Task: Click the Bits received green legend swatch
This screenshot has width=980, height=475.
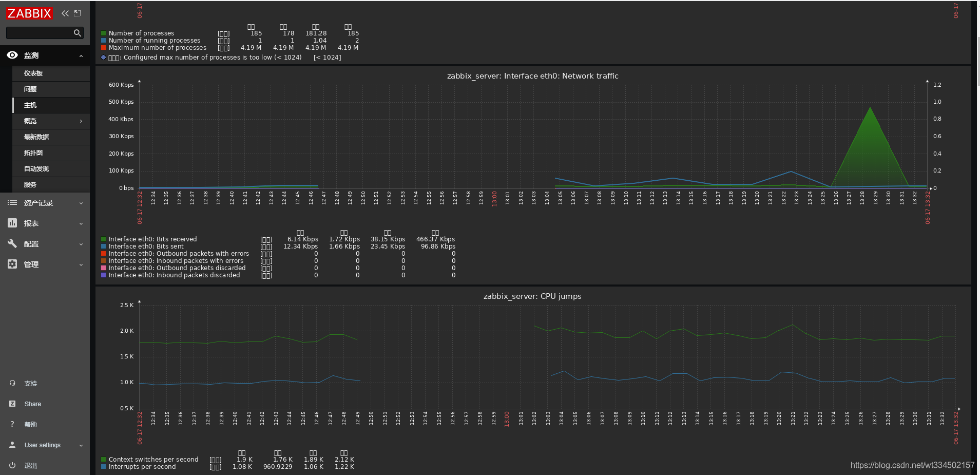Action: (x=104, y=239)
